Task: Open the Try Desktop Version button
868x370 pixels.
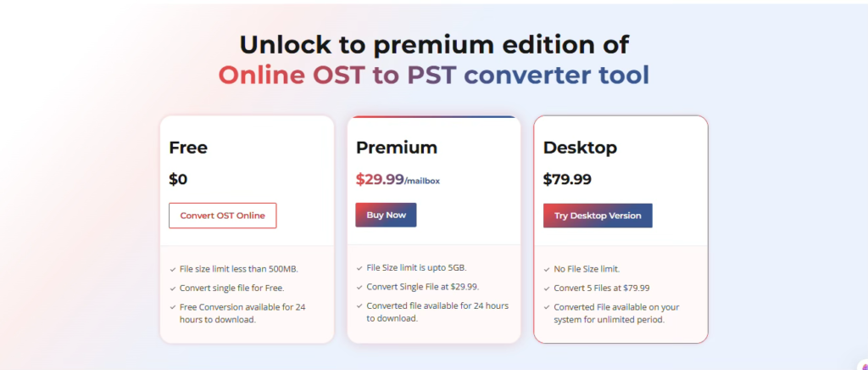Action: pyautogui.click(x=598, y=216)
